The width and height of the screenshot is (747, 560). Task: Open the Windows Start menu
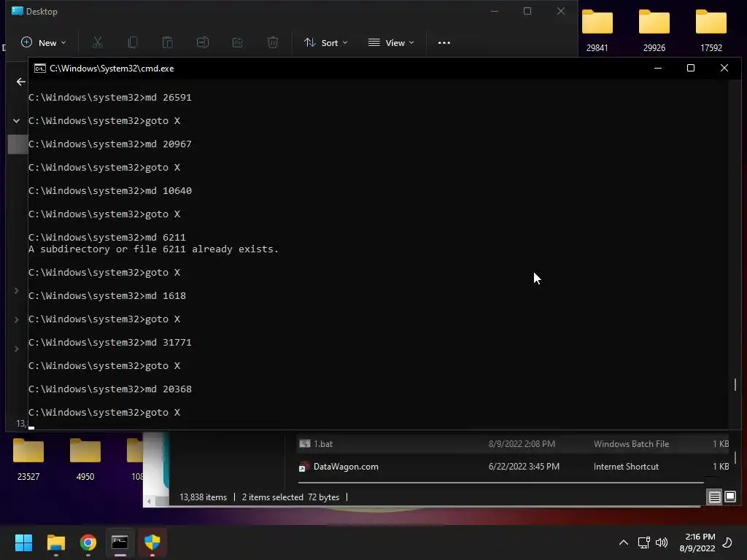click(23, 542)
